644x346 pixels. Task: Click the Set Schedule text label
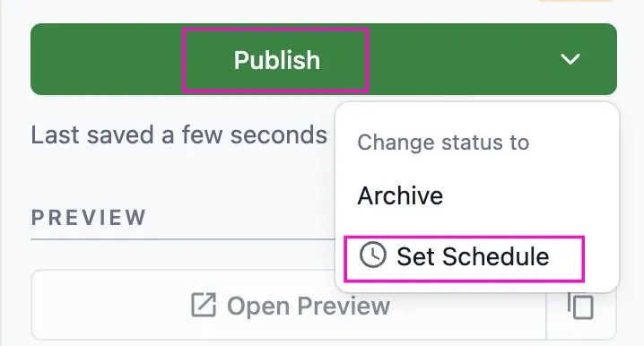(x=473, y=257)
